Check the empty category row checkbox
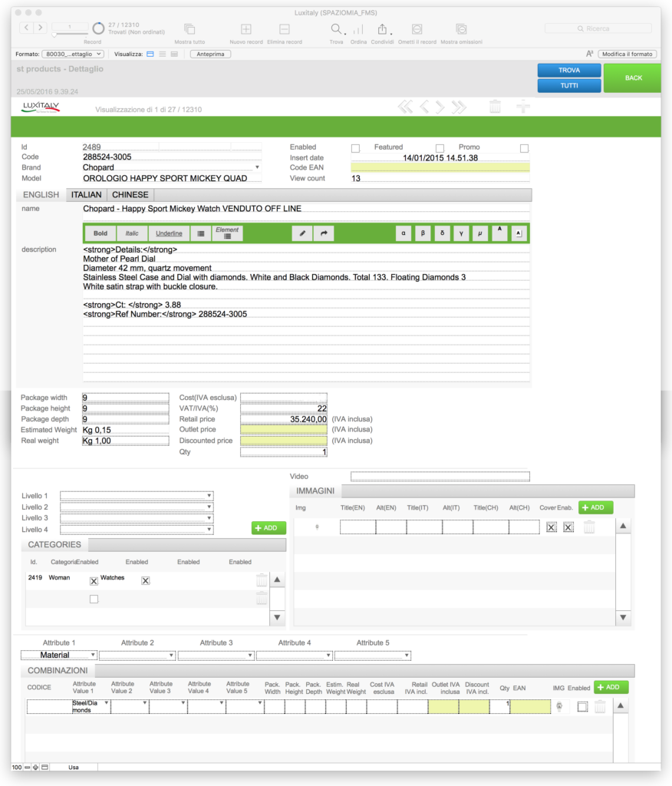The height and width of the screenshot is (786, 672). pyautogui.click(x=94, y=599)
